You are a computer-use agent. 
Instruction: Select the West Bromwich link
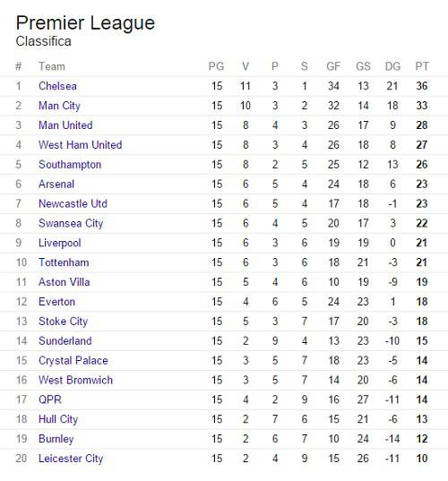tap(76, 381)
